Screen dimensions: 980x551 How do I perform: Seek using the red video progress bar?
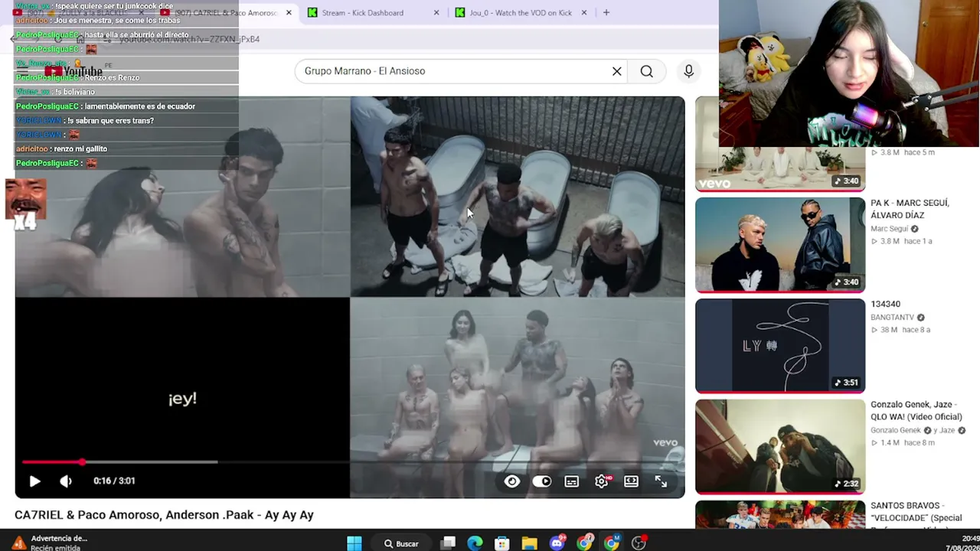pos(348,462)
